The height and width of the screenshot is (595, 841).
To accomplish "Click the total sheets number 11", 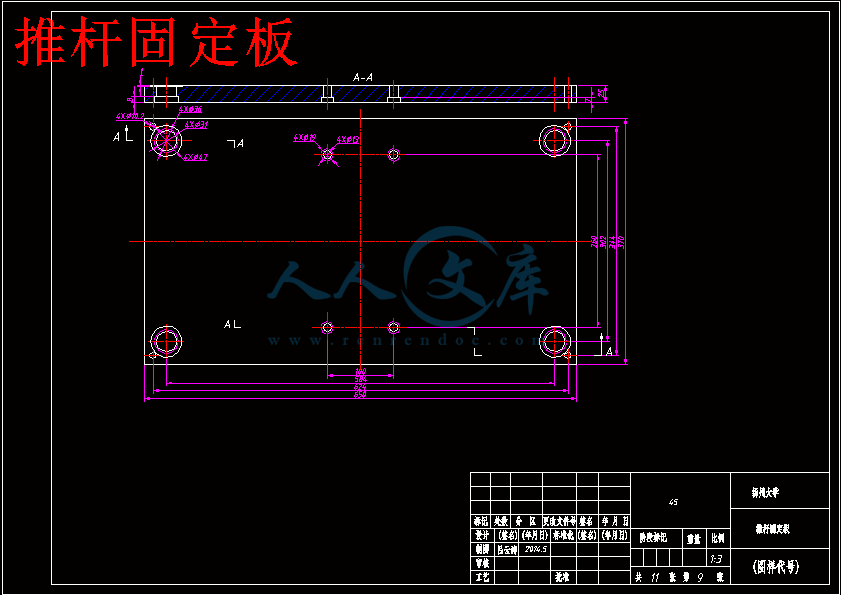I will pos(655,578).
